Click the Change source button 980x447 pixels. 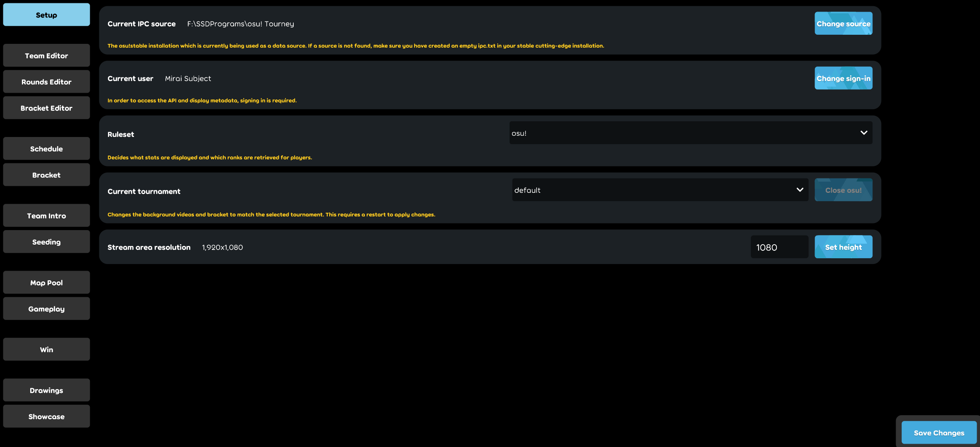pos(843,23)
